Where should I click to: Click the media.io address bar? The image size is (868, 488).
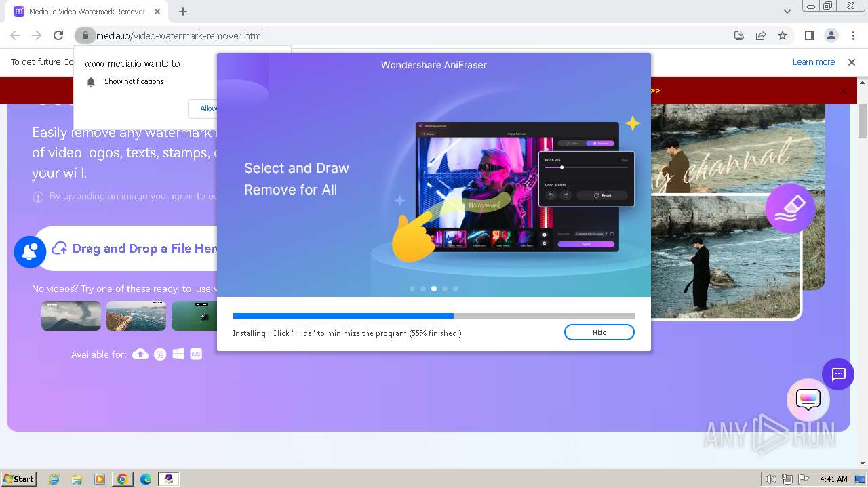click(x=407, y=35)
